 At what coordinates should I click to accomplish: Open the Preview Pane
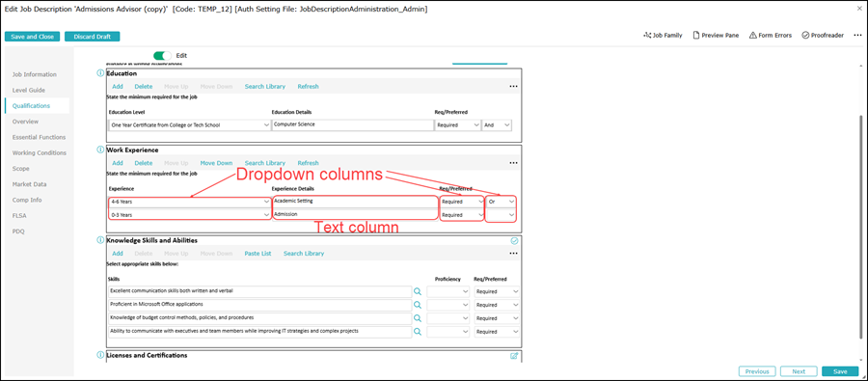pyautogui.click(x=716, y=36)
